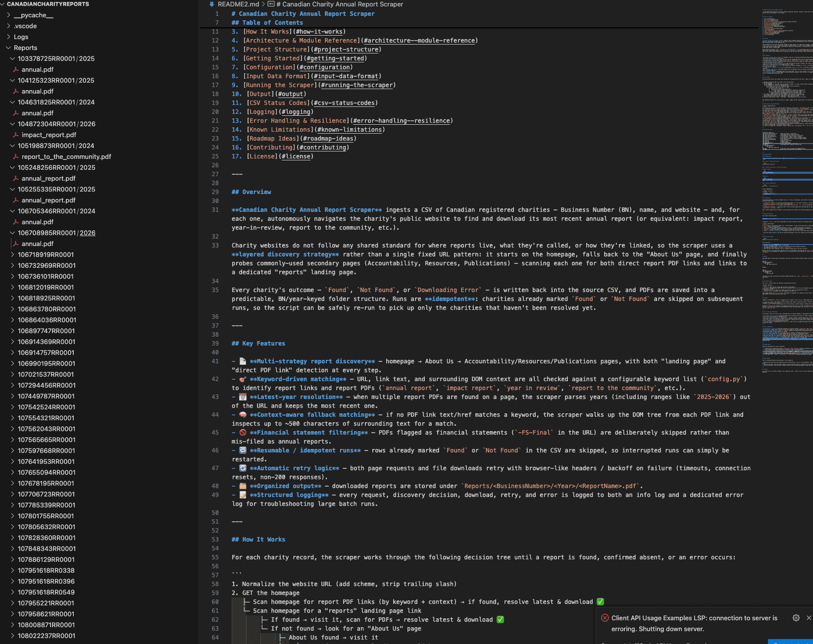Follow the #csv-status-codes link
The height and width of the screenshot is (644, 813).
coord(344,103)
